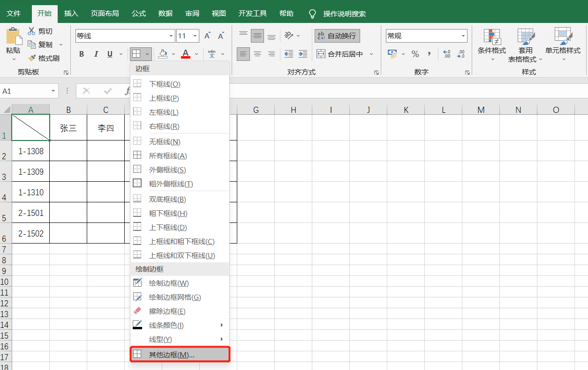Choose Thick Outside Borders (粗外侧框线)

[180, 184]
